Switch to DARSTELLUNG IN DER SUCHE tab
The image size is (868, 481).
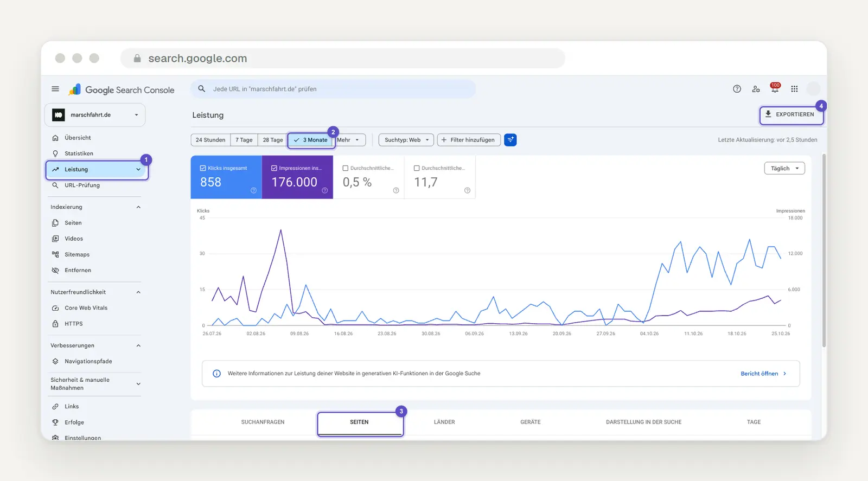644,422
